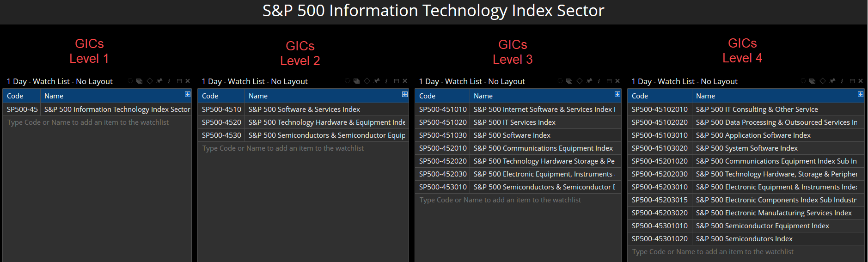Viewport: 868px width, 262px height.
Task: Close the Level 2 watch list panel
Action: coord(405,81)
